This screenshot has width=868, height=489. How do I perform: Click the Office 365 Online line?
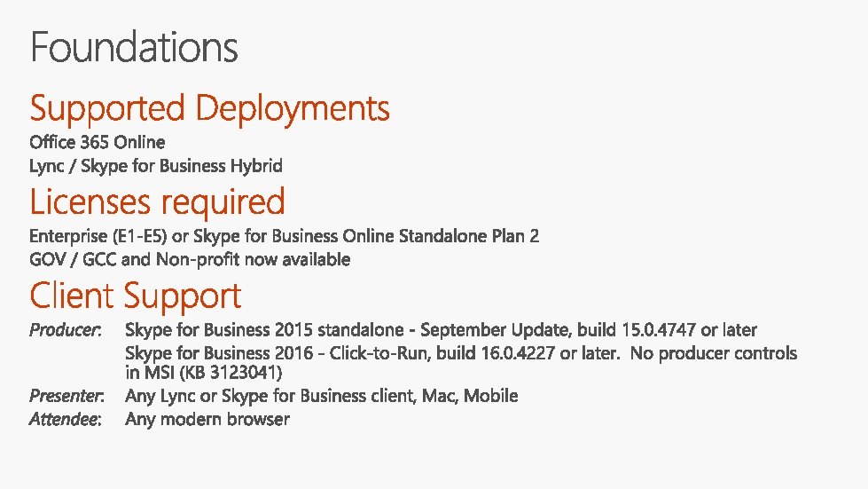(x=98, y=142)
